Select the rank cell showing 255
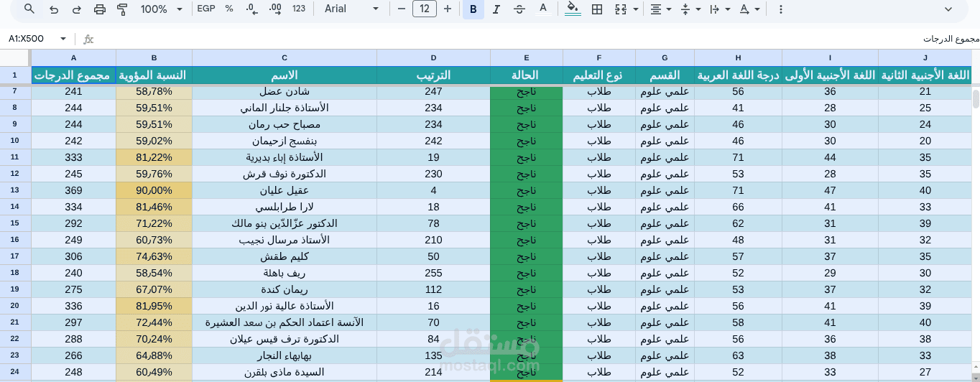This screenshot has height=382, width=980. pos(433,273)
